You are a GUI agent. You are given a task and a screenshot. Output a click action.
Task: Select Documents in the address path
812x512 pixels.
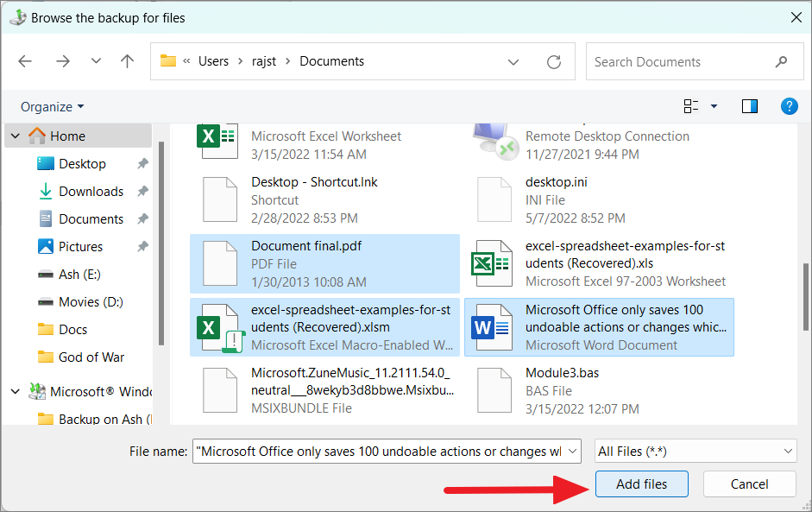click(332, 61)
